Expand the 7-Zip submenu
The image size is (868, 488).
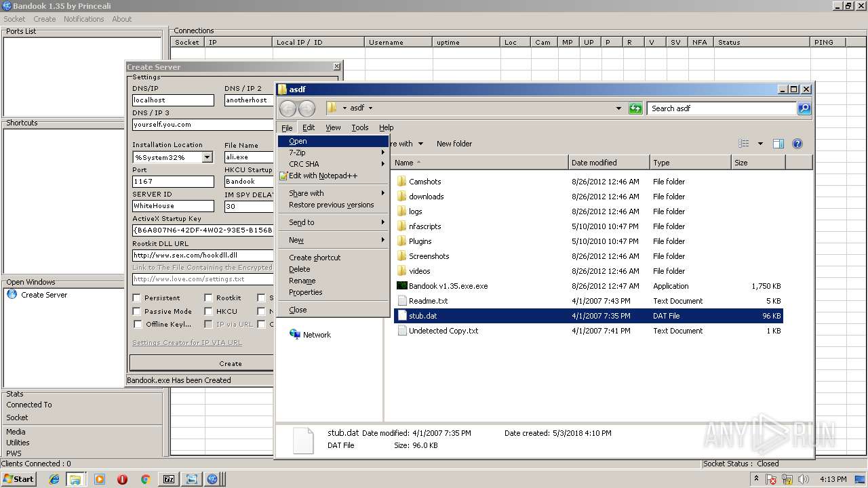383,152
